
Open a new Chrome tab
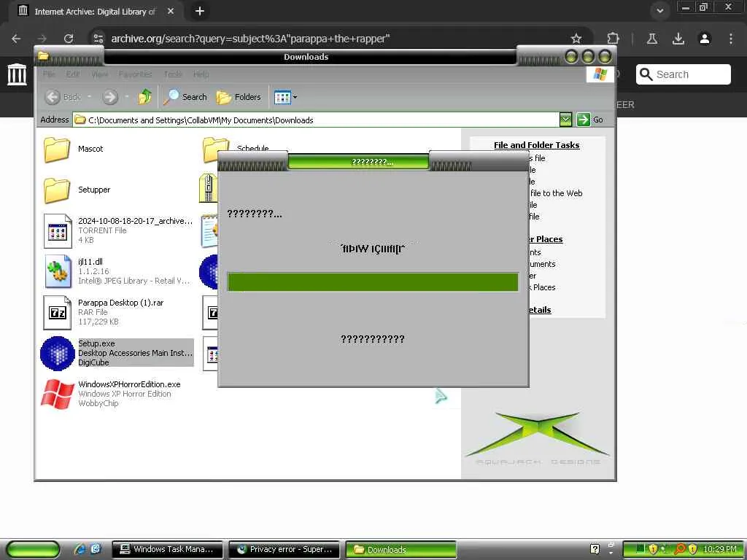(200, 11)
